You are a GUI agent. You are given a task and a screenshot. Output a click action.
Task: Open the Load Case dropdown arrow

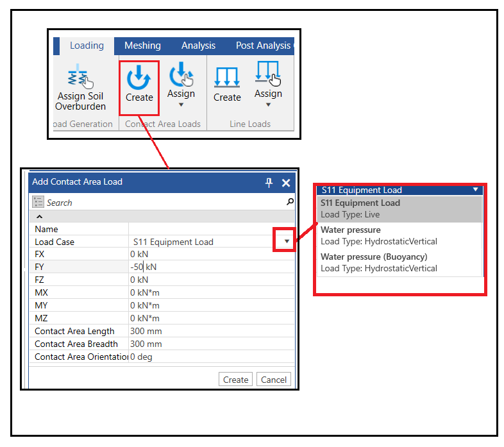point(287,241)
